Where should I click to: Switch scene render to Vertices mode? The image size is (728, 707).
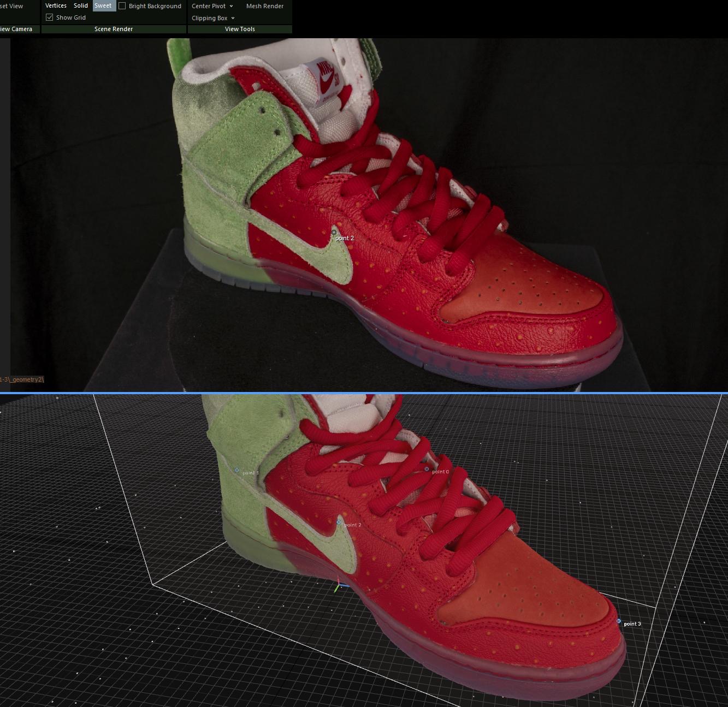point(56,5)
